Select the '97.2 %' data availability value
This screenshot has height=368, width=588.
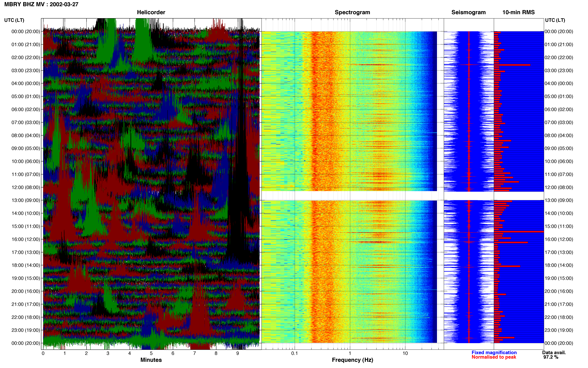(551, 357)
